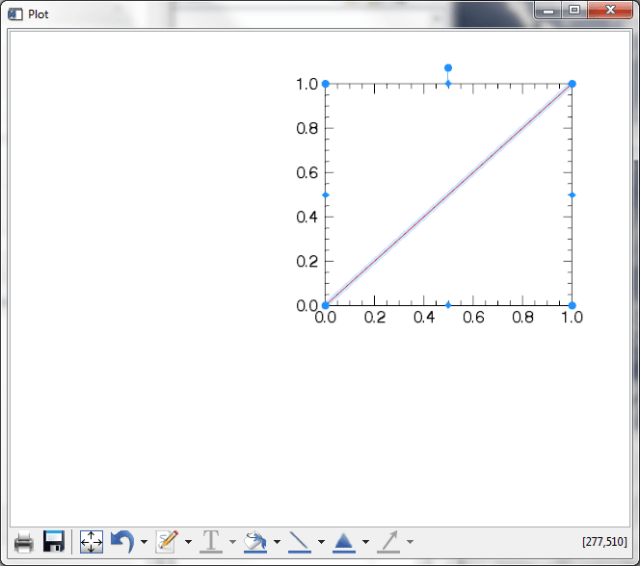Click the left-edge middle selection handle
The width and height of the screenshot is (640, 566).
point(325,195)
